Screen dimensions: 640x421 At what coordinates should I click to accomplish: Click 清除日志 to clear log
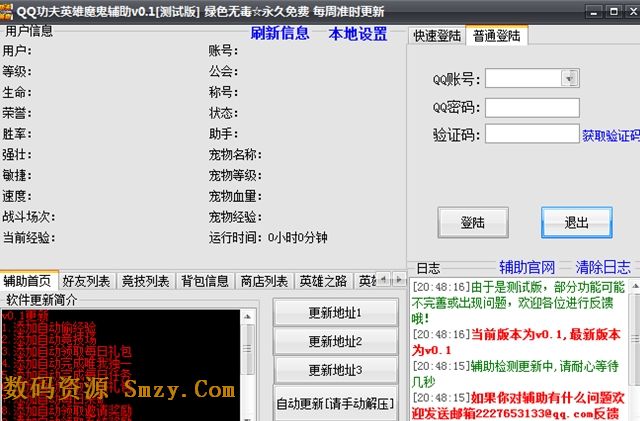click(x=603, y=267)
